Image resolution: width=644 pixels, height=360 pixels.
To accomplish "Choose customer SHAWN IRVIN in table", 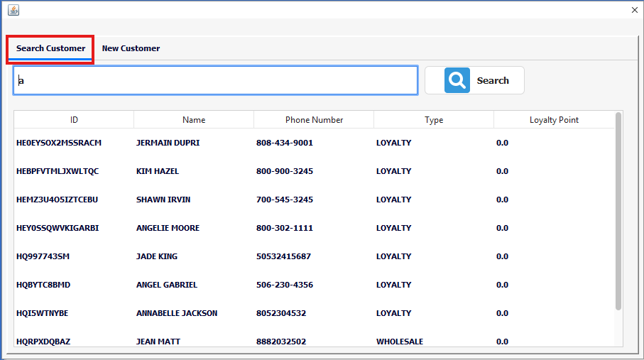I will pyautogui.click(x=163, y=200).
